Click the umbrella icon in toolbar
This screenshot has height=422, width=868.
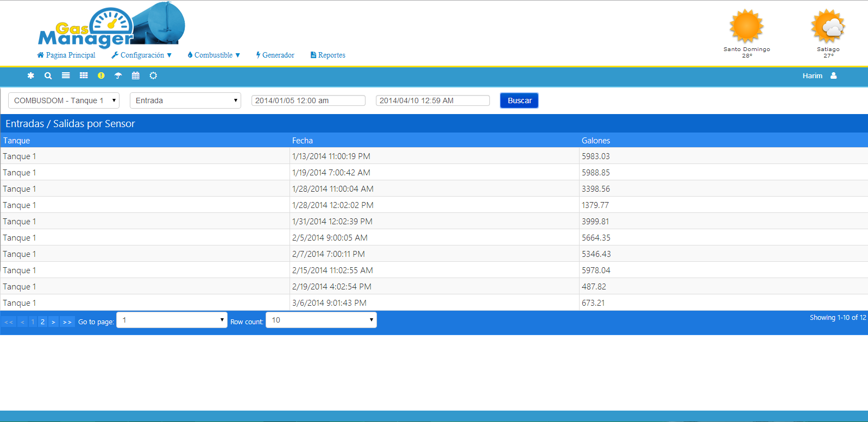point(118,75)
